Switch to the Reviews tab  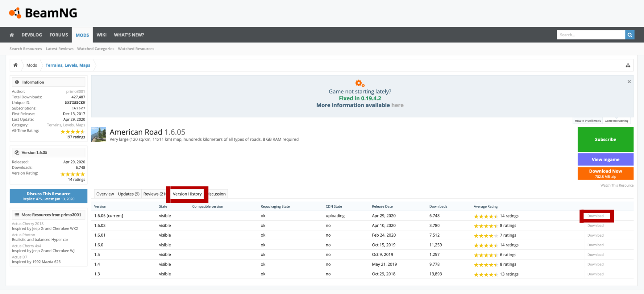[x=154, y=194]
